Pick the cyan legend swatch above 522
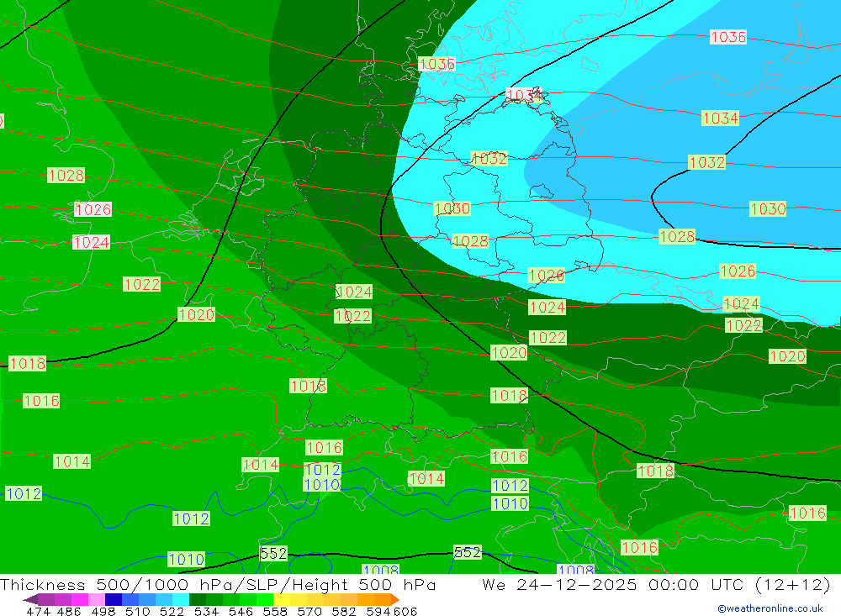841x616 pixels. (181, 599)
